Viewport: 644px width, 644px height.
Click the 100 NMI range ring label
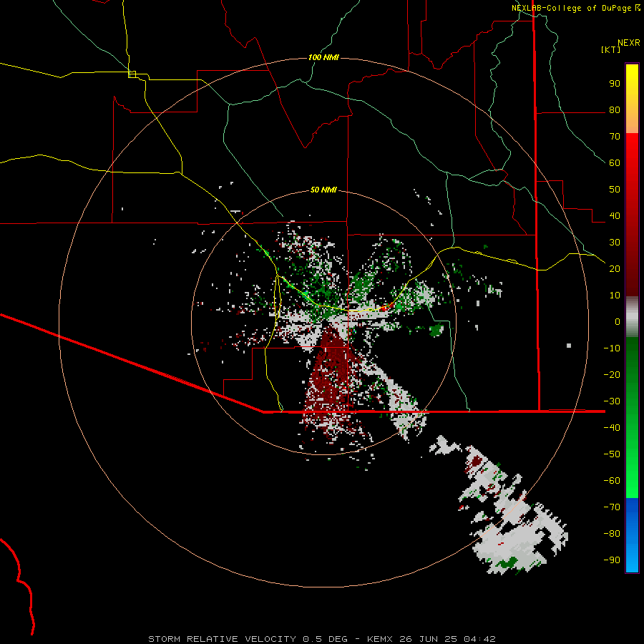323,57
